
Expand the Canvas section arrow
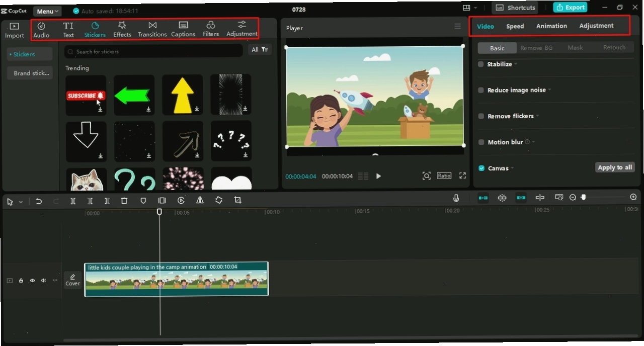(513, 168)
